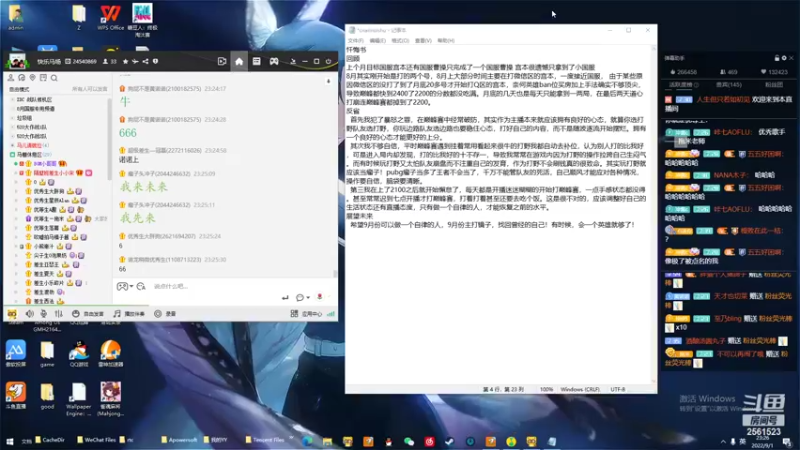
Task: Open the game folder on desktop
Action: pyautogui.click(x=47, y=354)
